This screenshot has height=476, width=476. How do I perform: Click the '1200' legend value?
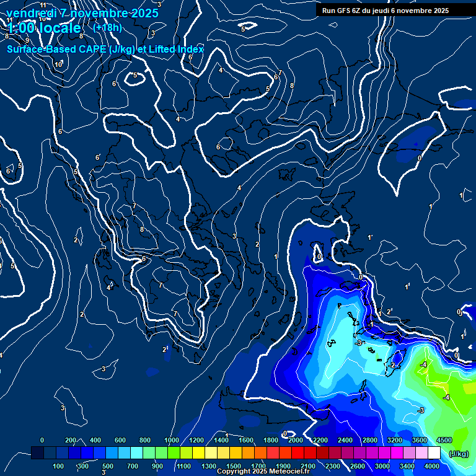196,440
